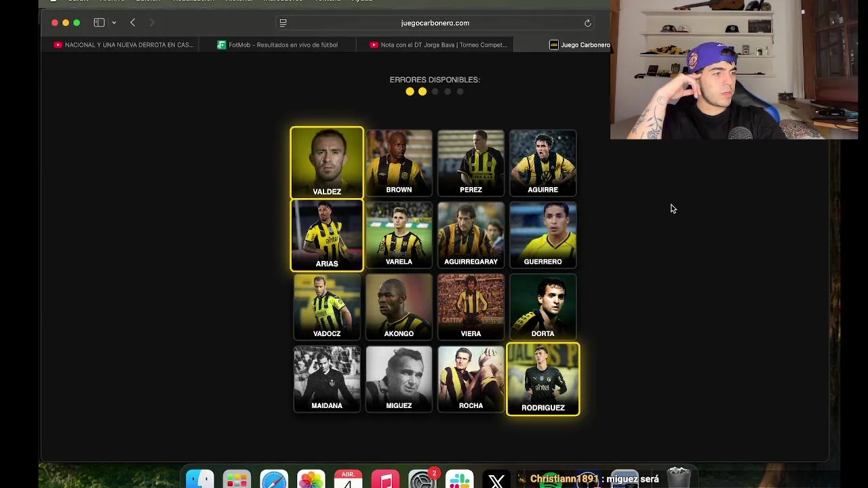This screenshot has width=868, height=488.
Task: Switch to the Nacional y una nueva derrota tab
Action: tap(123, 45)
